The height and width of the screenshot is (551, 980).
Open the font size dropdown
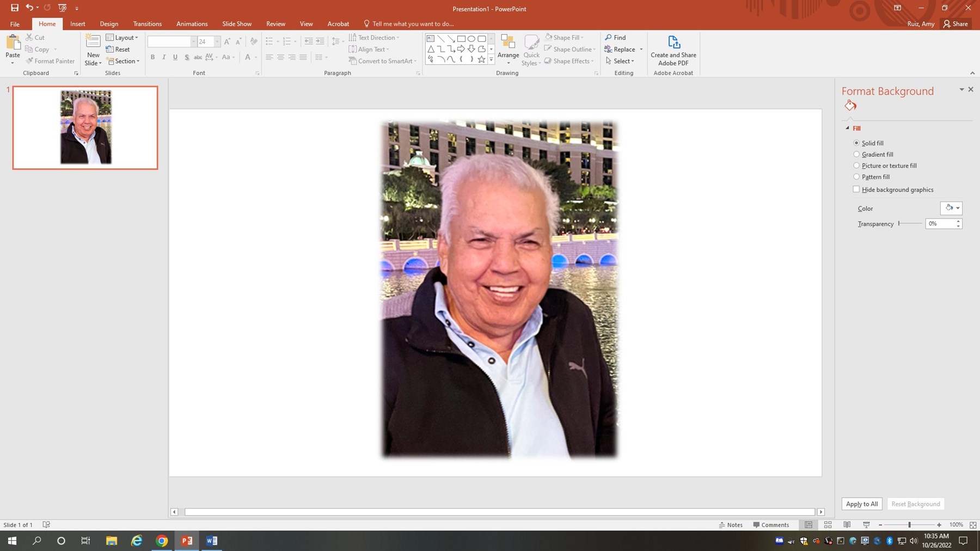pyautogui.click(x=216, y=41)
